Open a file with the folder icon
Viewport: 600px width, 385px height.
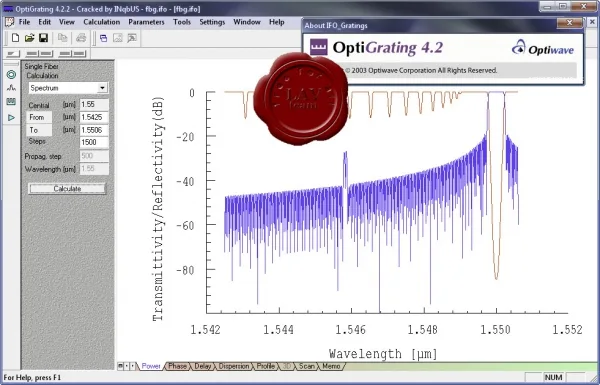(29, 38)
